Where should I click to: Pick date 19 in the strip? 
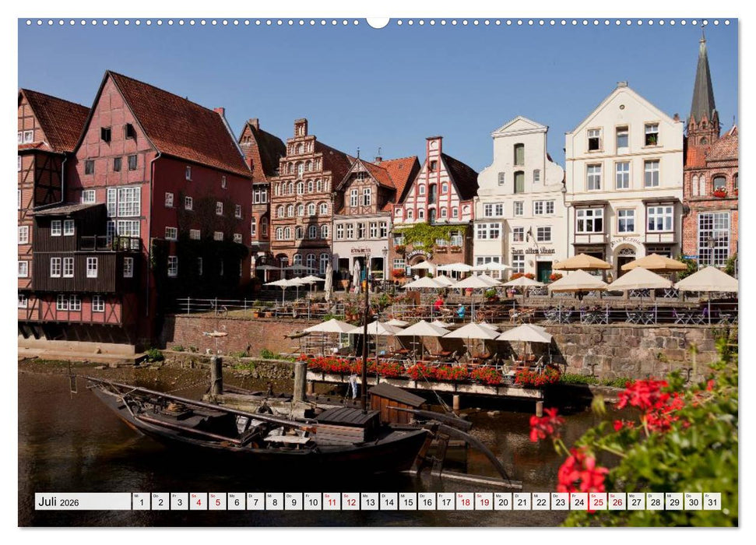[483, 501]
